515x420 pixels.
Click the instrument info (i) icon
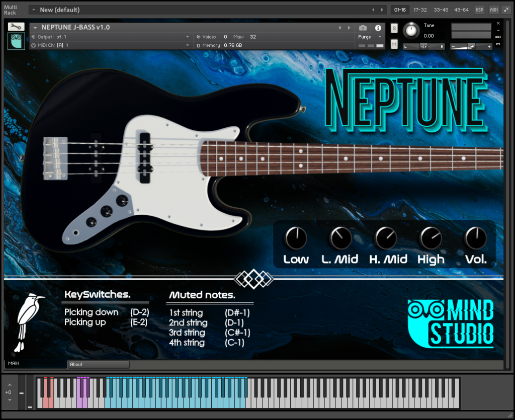pyautogui.click(x=378, y=28)
